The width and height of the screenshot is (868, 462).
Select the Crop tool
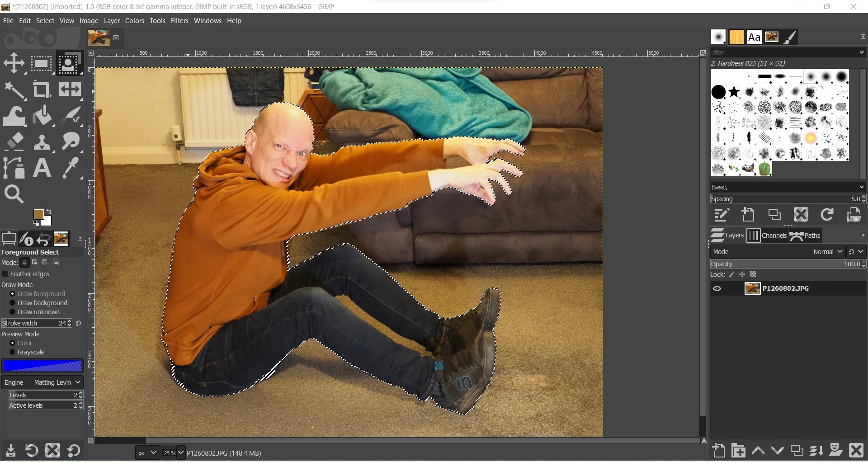point(41,89)
